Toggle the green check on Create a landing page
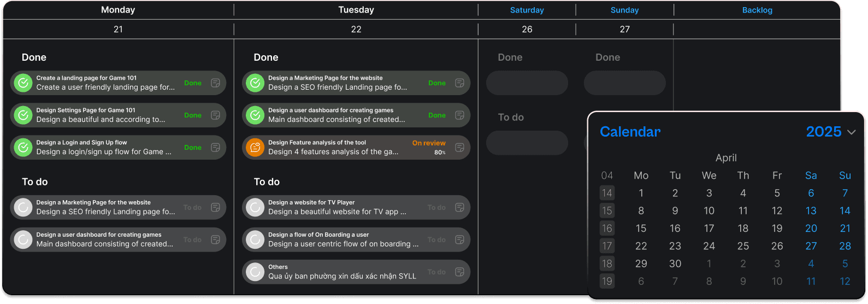Image resolution: width=868 pixels, height=304 pixels. pos(23,83)
